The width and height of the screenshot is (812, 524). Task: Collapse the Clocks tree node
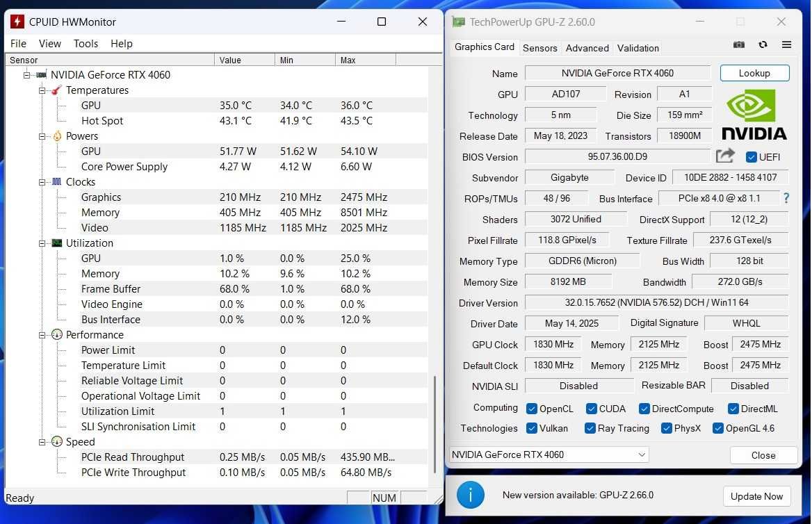point(42,182)
